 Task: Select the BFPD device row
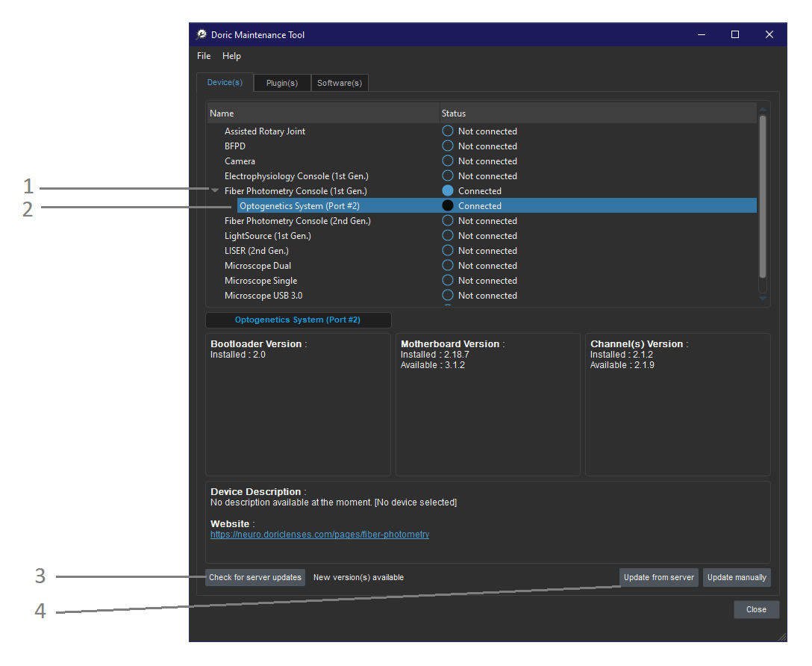235,146
